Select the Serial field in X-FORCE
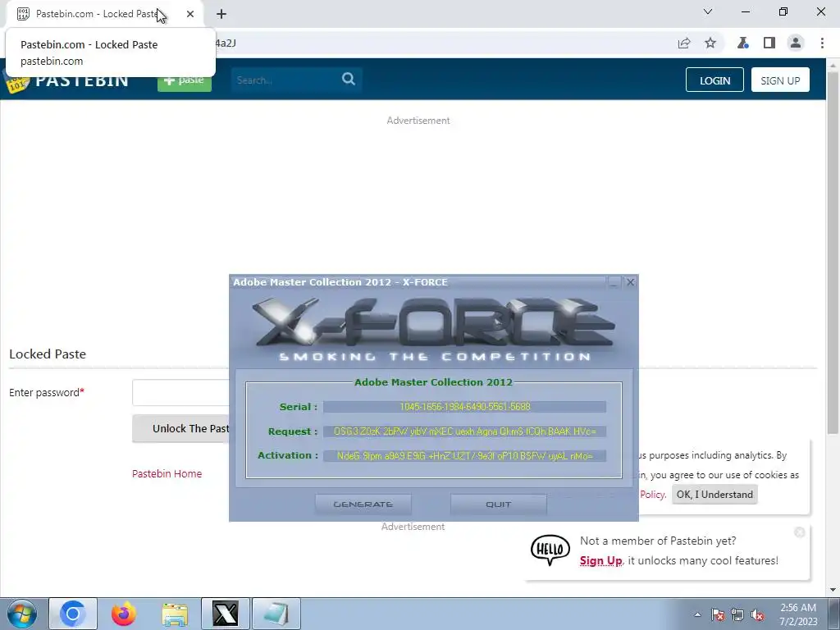Screen dimensions: 840x630 coord(464,407)
